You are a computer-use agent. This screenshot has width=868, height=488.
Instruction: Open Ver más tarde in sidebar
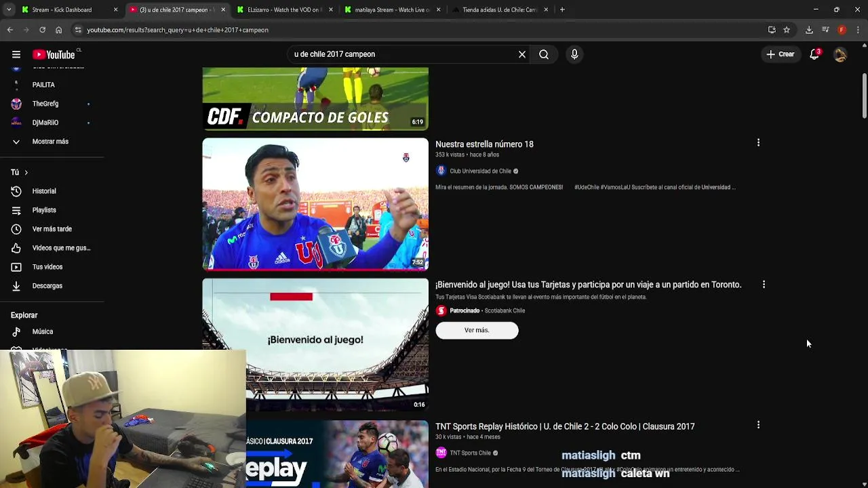52,229
